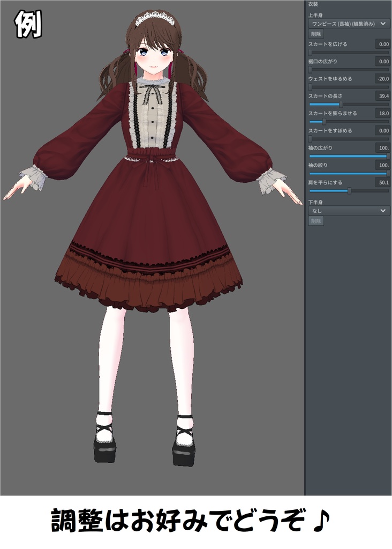Screen dimensions: 392x549
Task: Click the 肩を平らにする value field 50.1
Action: 382,182
